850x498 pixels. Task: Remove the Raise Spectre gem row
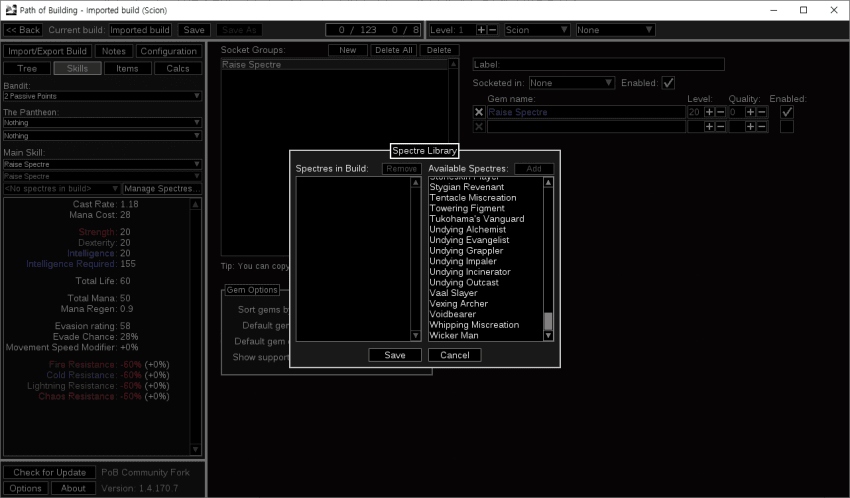479,112
